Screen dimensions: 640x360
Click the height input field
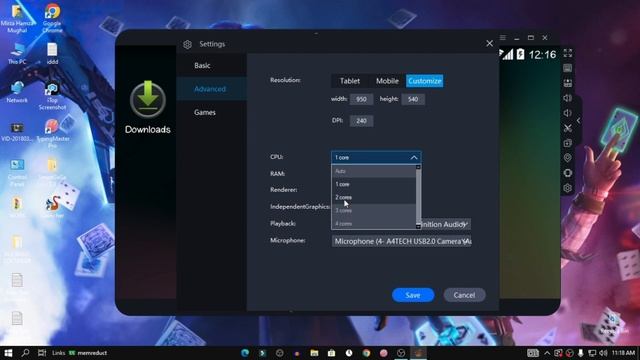click(413, 99)
